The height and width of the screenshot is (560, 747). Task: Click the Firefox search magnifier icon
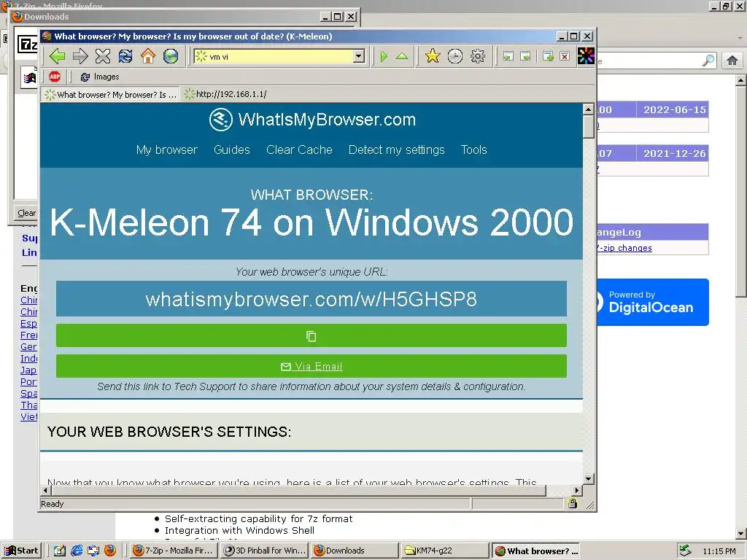pyautogui.click(x=708, y=61)
